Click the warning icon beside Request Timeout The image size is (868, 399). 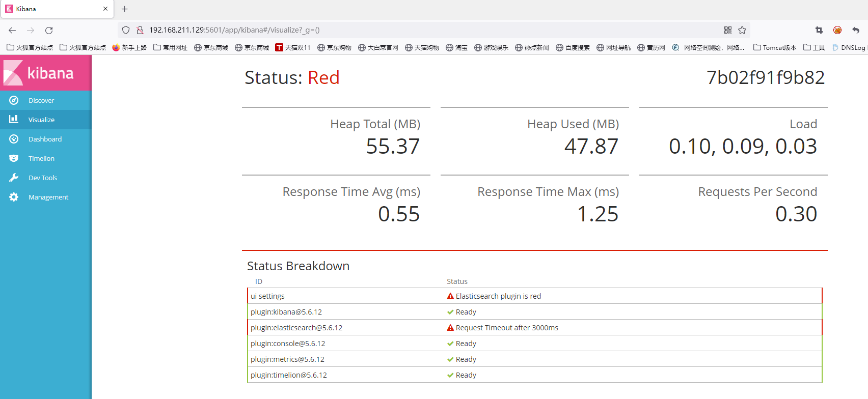(450, 328)
